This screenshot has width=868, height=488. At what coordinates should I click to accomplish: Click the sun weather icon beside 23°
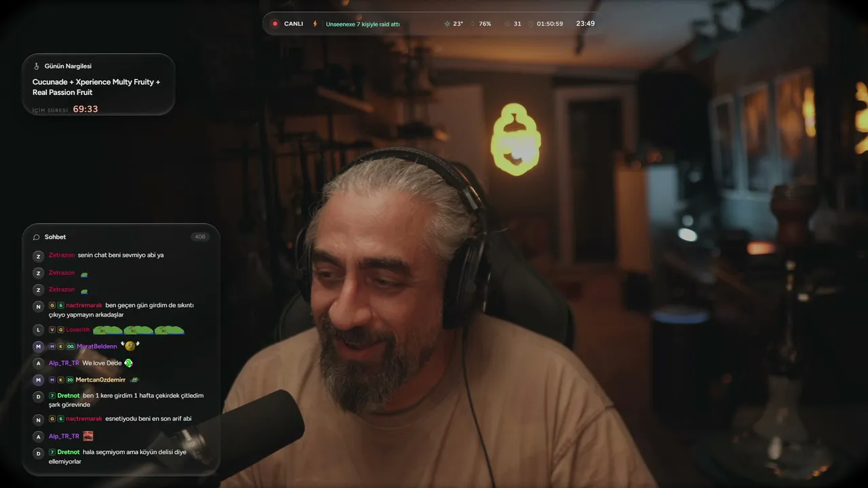[x=447, y=24]
